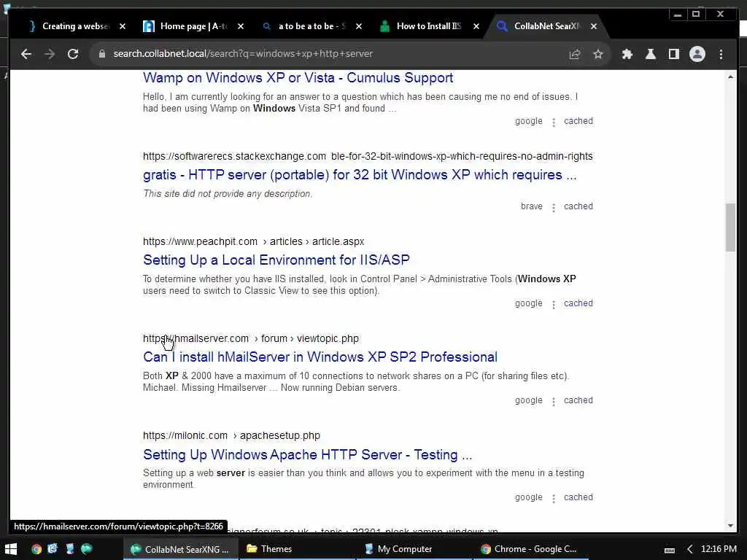Expand three-dot options for IIS/ASP result

point(554,305)
